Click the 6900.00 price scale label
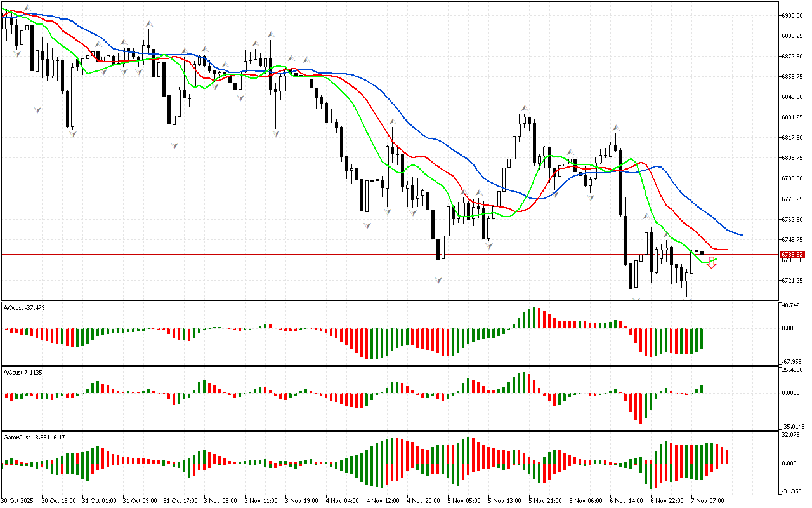Image resolution: width=812 pixels, height=508 pixels. [792, 15]
